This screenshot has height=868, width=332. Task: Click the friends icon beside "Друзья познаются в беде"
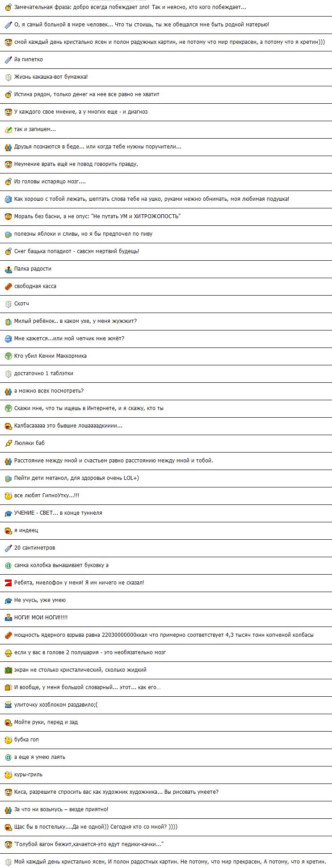coord(8,147)
